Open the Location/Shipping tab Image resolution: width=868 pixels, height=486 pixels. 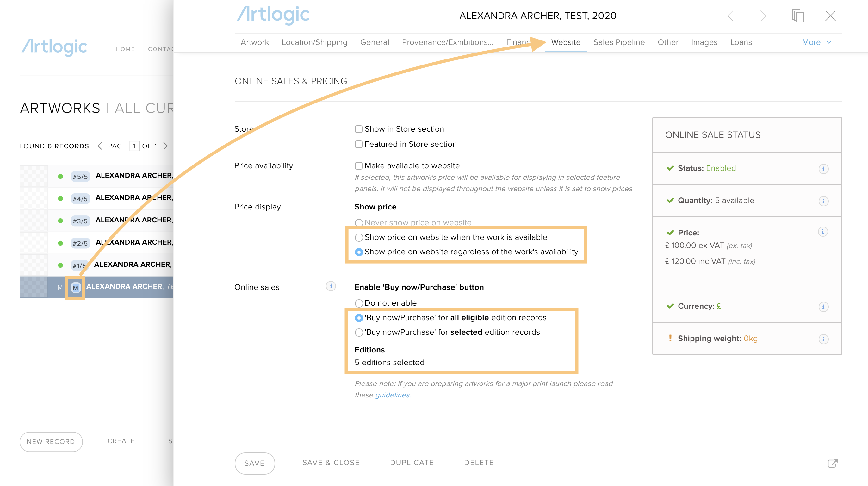click(x=314, y=42)
